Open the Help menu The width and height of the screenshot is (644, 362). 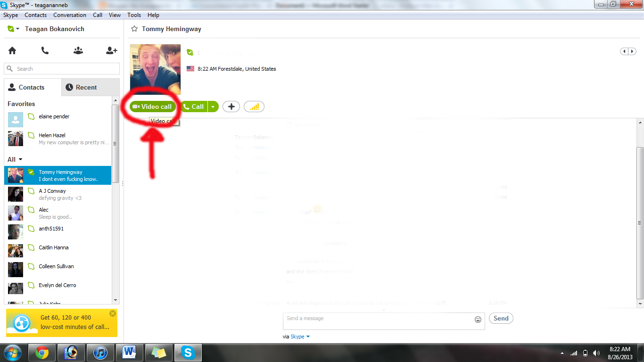click(153, 15)
